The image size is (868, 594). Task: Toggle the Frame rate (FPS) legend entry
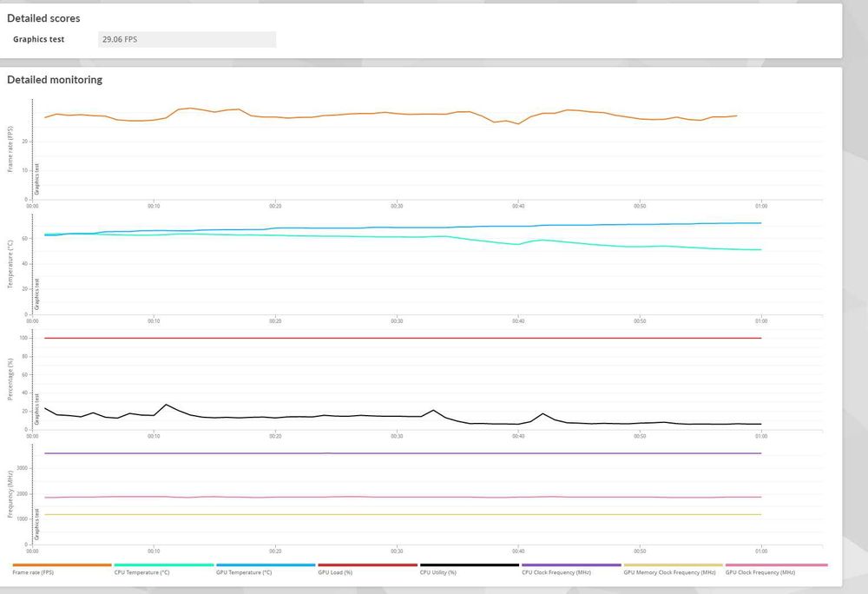click(x=62, y=569)
